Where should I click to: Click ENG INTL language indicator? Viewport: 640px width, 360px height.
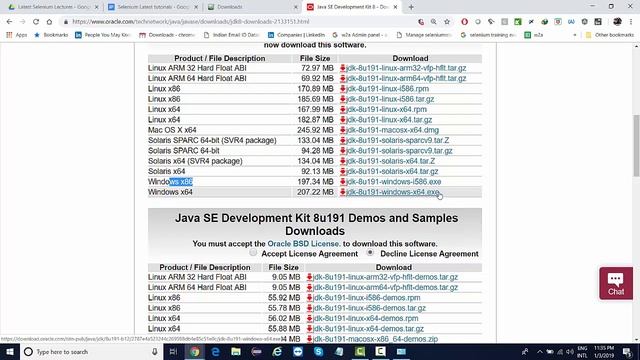point(582,351)
